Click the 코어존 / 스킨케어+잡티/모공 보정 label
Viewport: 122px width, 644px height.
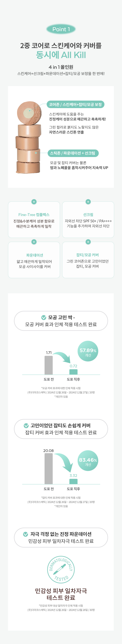pos(75,105)
